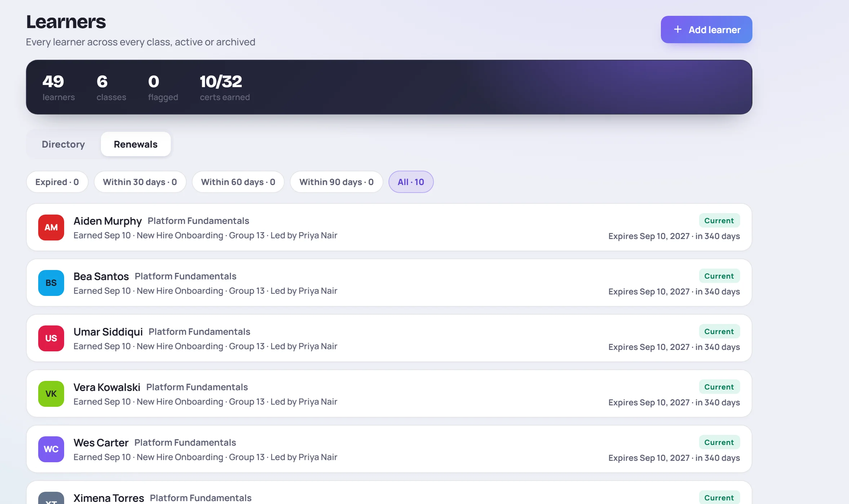Filter by Expired · 0 chip
849x504 pixels.
(57, 182)
